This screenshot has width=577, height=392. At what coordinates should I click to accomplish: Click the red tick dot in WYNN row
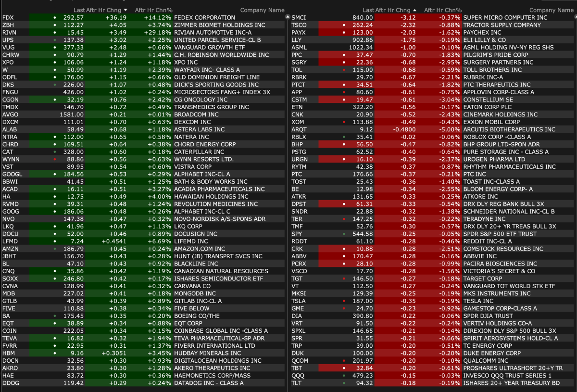coord(55,159)
